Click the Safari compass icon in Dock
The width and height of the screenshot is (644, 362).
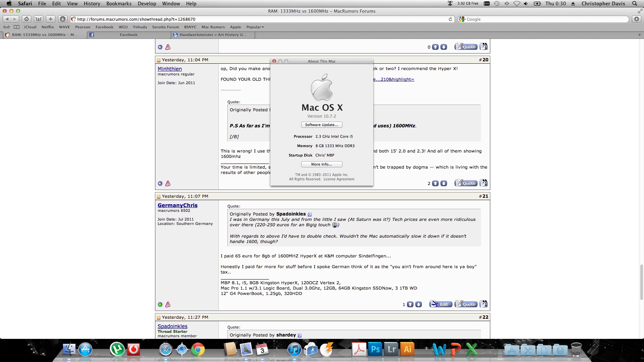click(166, 350)
